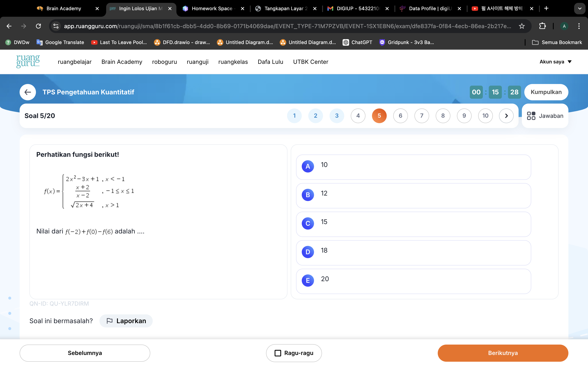Image resolution: width=588 pixels, height=367 pixels.
Task: Open the ruangbelajar menu tab
Action: click(75, 62)
